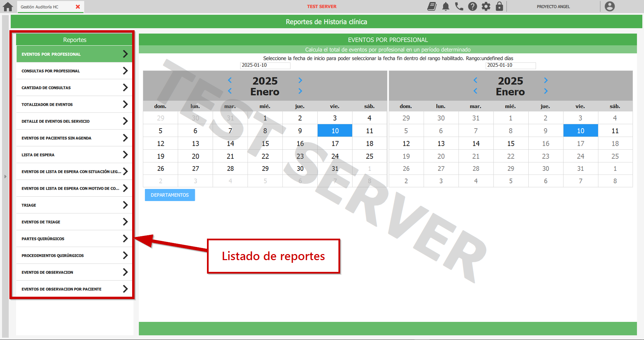644x340 pixels.
Task: Click the book manual icon
Action: click(x=432, y=6)
